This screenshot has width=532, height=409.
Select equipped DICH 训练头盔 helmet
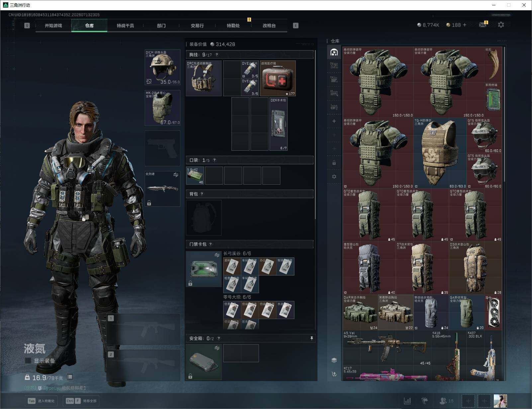(162, 67)
